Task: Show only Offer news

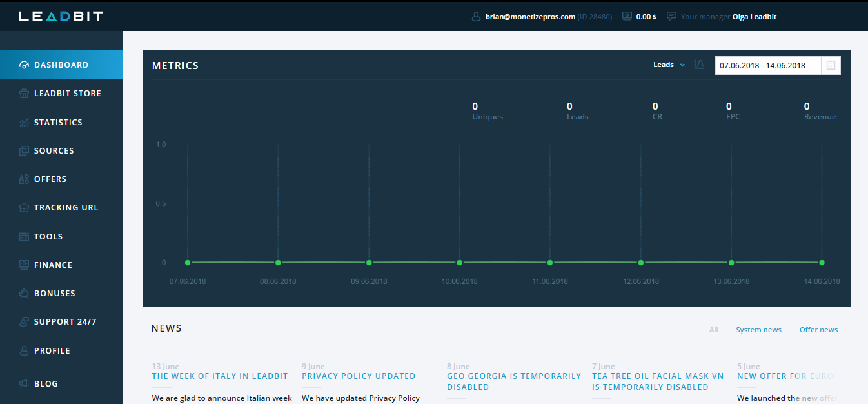Action: click(818, 330)
